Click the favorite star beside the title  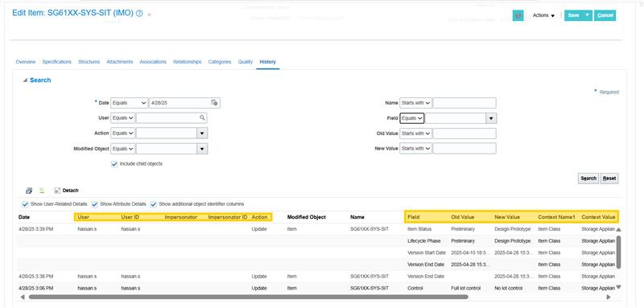149,14
